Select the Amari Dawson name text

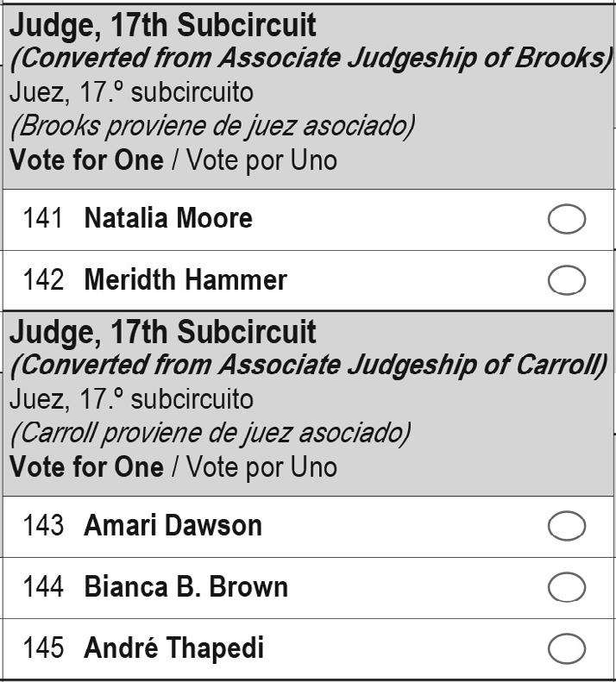tap(173, 525)
